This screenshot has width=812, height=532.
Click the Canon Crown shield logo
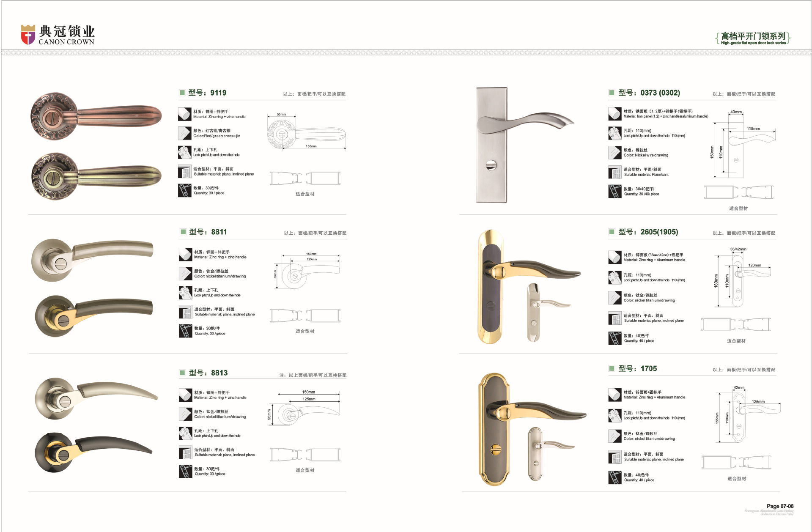28,35
